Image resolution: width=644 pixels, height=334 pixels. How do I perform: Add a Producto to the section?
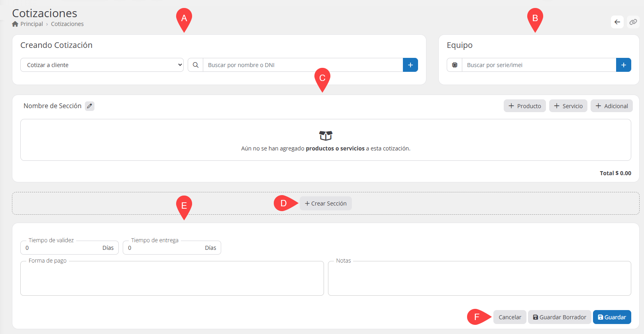524,106
